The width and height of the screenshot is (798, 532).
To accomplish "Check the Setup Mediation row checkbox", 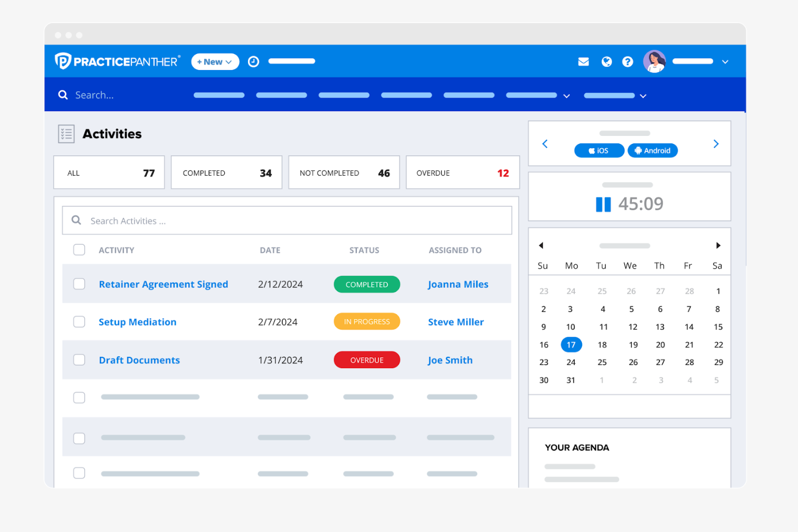I will point(79,322).
